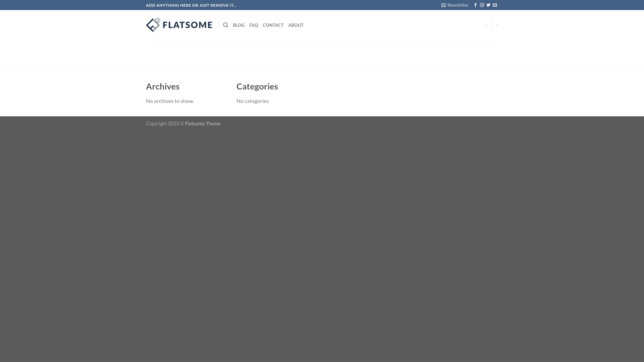Open the FAQ menu item

coord(254,25)
